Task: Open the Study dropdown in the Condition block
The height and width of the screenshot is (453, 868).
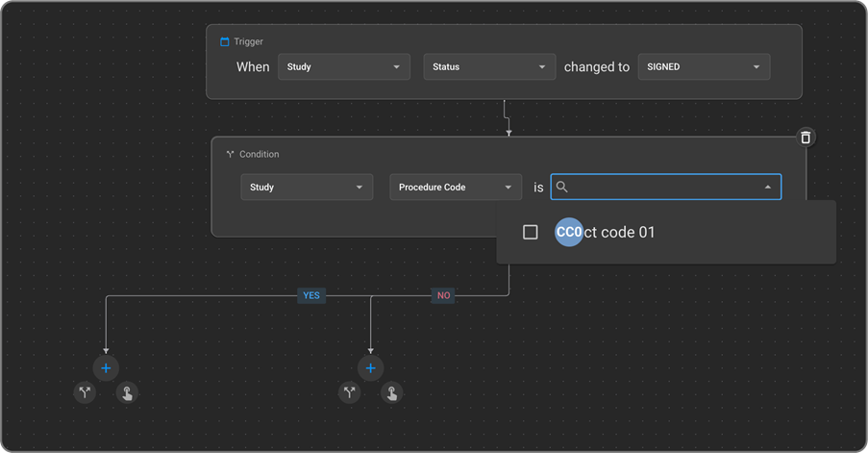Action: [x=306, y=187]
